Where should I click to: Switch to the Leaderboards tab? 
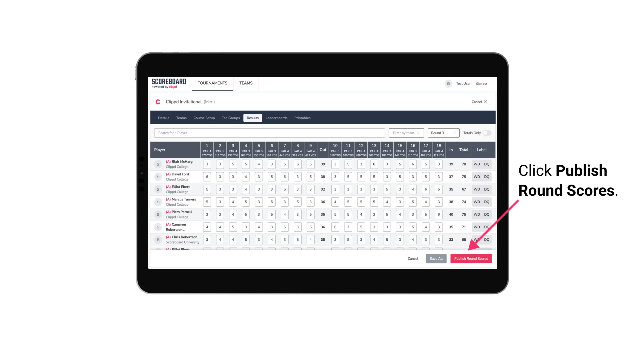point(276,118)
